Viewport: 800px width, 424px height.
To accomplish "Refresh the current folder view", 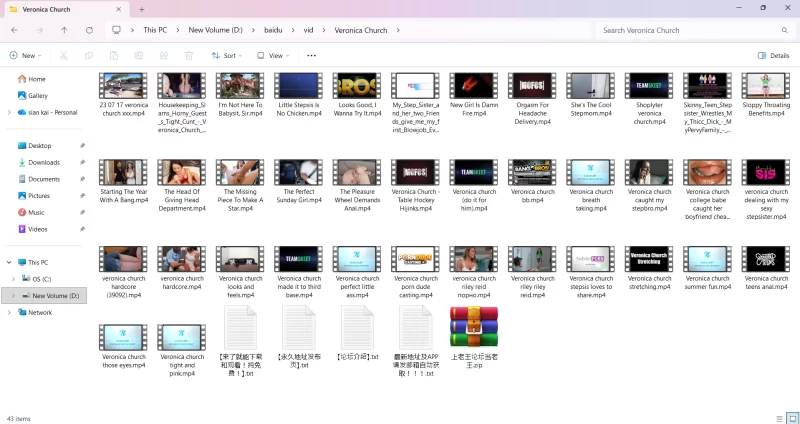I will coord(89,30).
